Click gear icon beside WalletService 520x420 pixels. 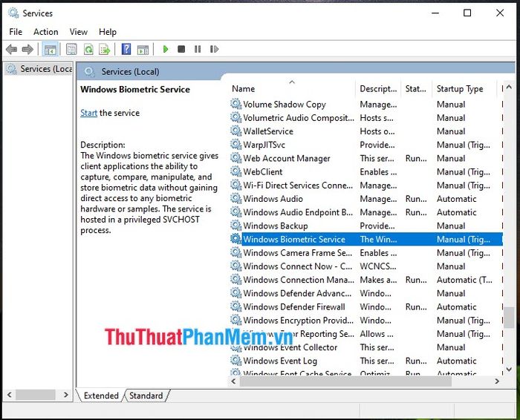[235, 131]
